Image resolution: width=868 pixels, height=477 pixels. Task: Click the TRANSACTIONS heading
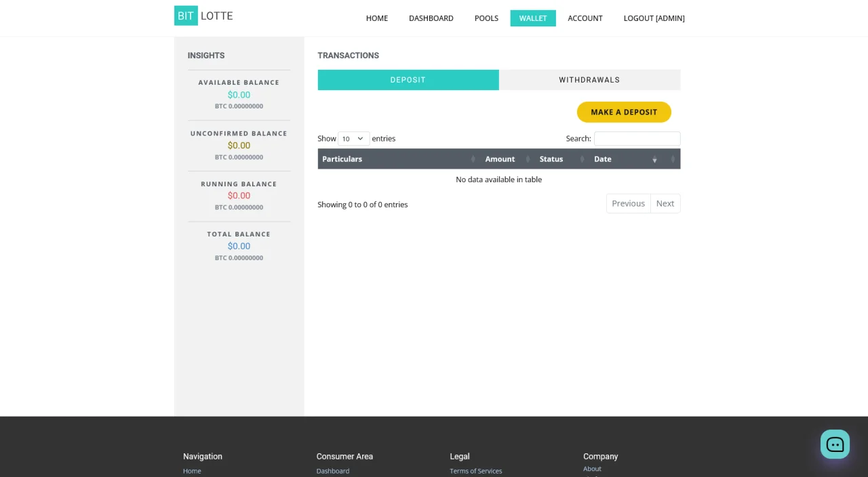tap(349, 56)
